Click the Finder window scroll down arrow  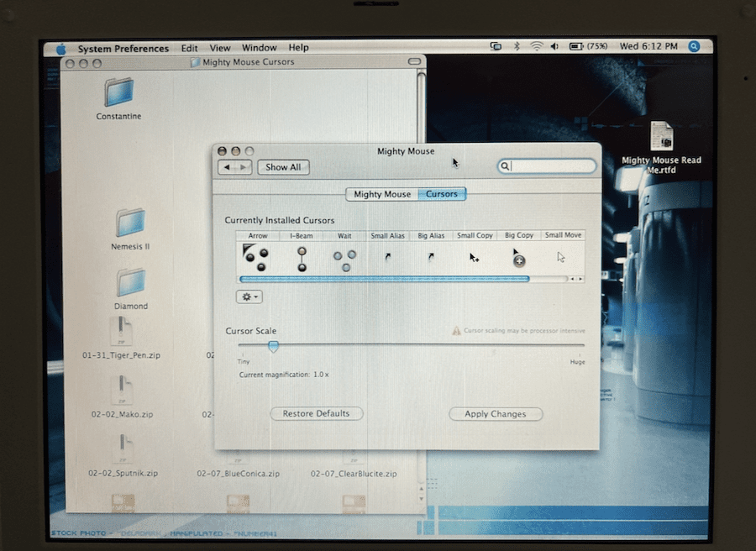click(x=422, y=499)
